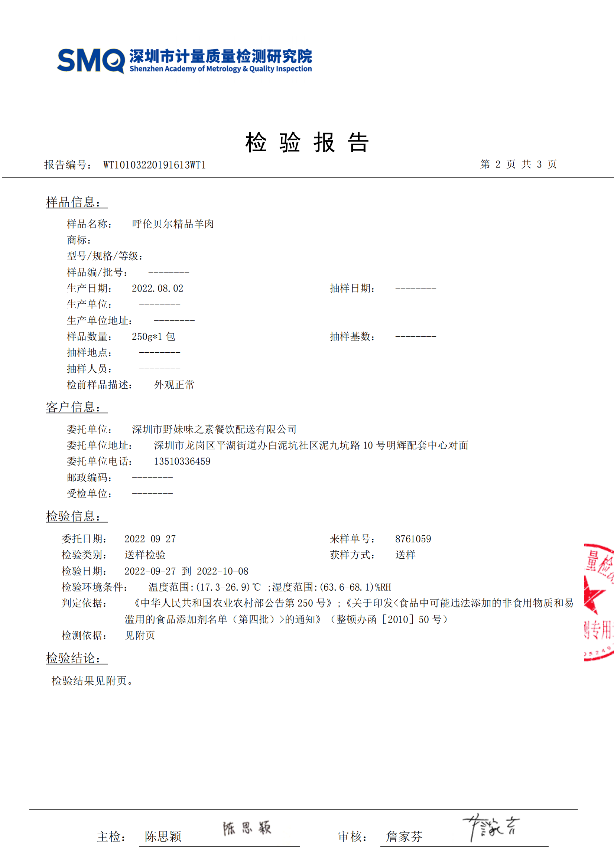Viewport: 614px width, 868px height.
Task: Click the 邮政编码 label
Action: 90,478
